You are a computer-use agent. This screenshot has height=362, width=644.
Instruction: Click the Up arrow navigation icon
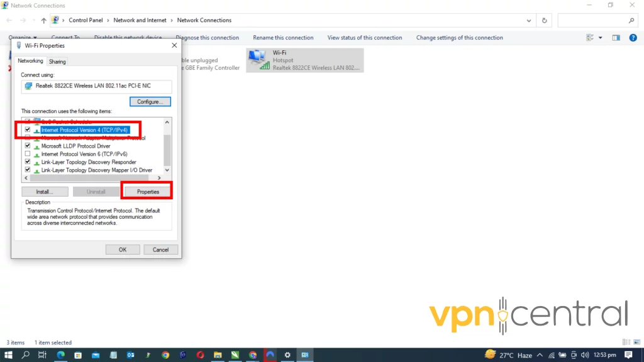point(43,20)
